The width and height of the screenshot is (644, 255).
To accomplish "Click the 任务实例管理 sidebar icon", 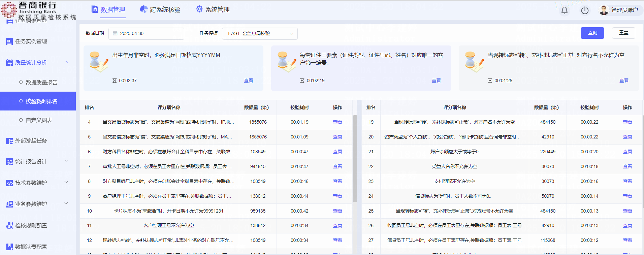I will coord(9,41).
